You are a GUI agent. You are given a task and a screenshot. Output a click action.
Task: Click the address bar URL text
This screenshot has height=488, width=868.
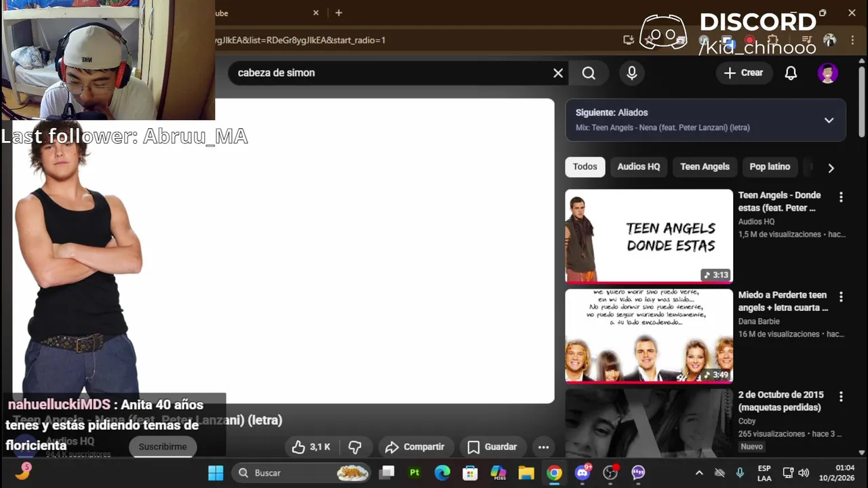click(300, 40)
